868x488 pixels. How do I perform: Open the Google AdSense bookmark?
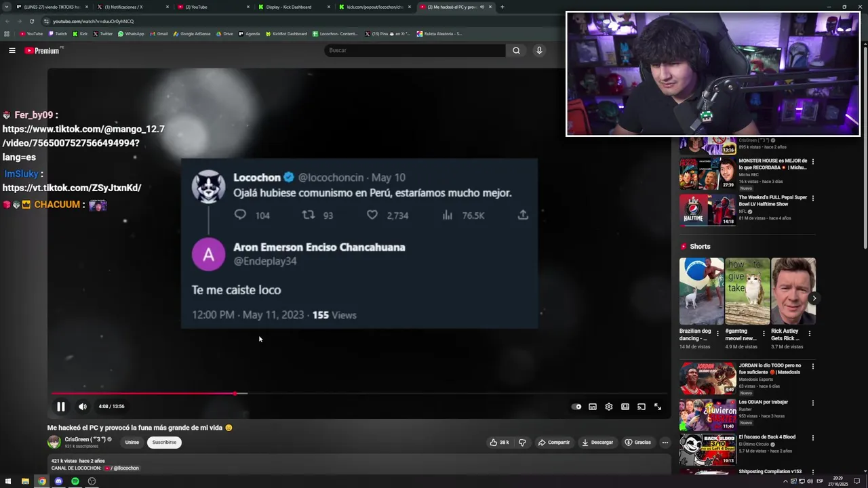192,34
